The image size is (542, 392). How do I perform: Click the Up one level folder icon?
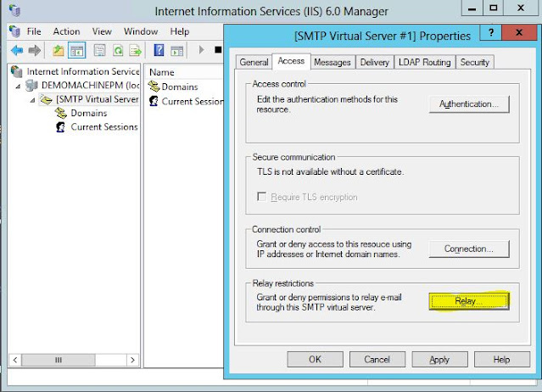59,51
